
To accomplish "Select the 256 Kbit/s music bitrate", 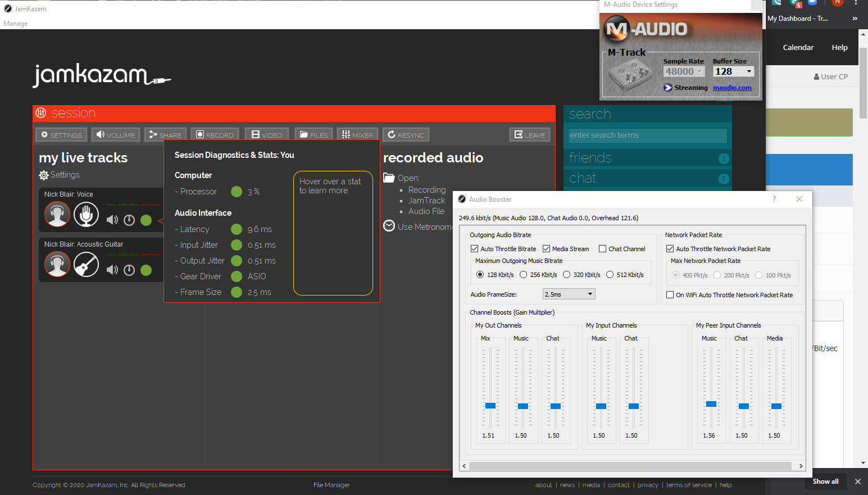I will click(x=524, y=275).
